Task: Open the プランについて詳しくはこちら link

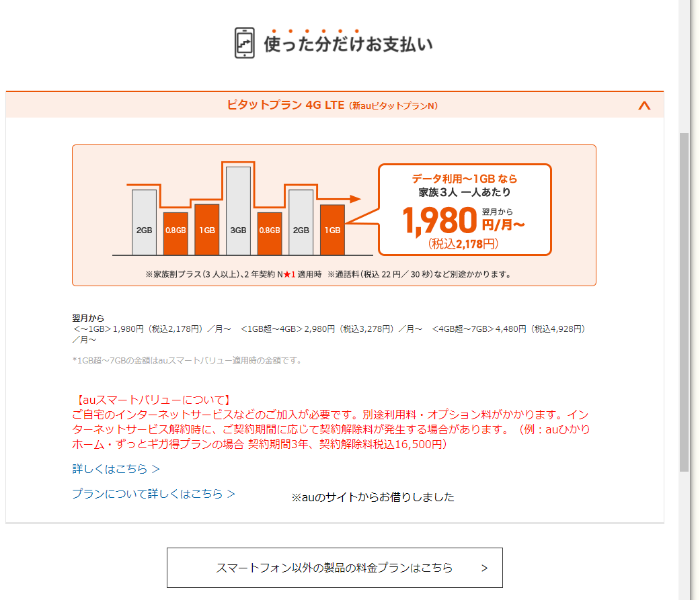Action: click(x=153, y=494)
